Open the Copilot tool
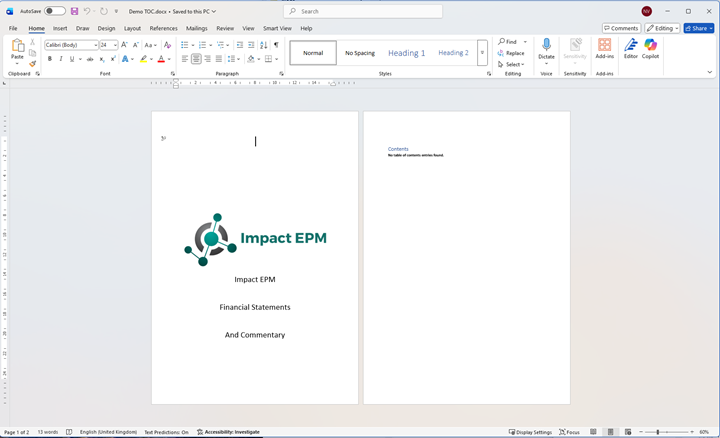This screenshot has height=438, width=720. [650, 46]
